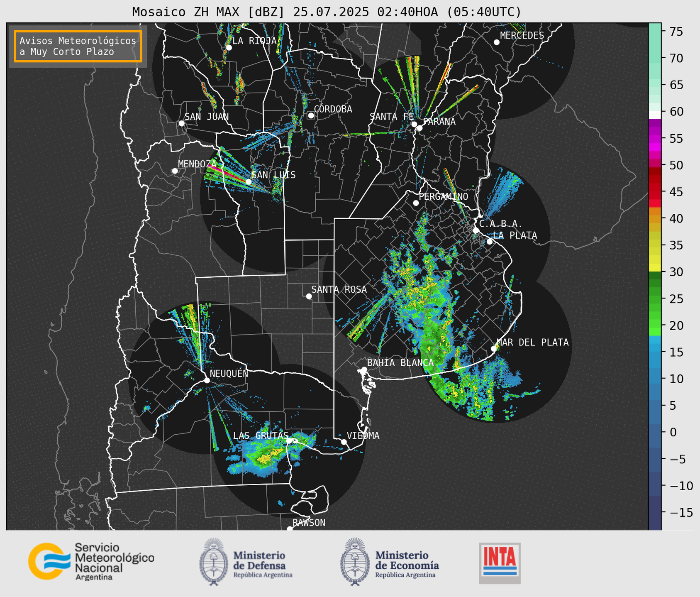Click the PERGAMINO city marker dot
700x597 pixels.
pos(416,203)
